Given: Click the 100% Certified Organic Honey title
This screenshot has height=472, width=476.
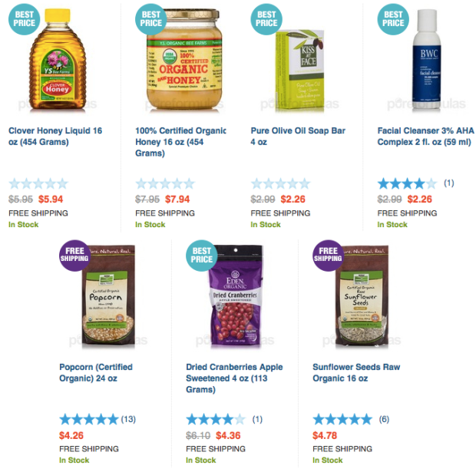Looking at the screenshot, I should [x=180, y=142].
